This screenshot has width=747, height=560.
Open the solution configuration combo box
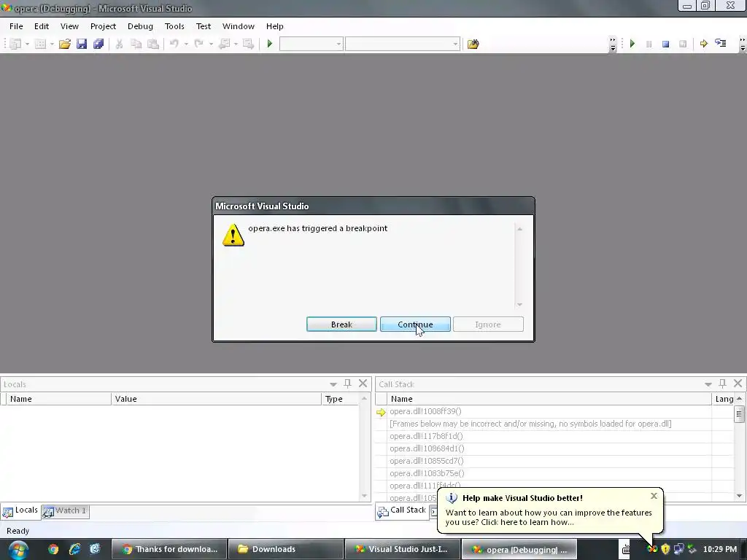coord(311,44)
